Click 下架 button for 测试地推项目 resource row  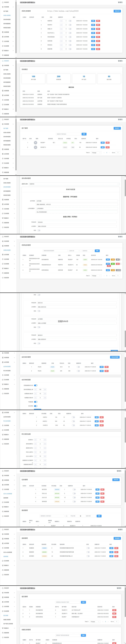(x=113, y=260)
